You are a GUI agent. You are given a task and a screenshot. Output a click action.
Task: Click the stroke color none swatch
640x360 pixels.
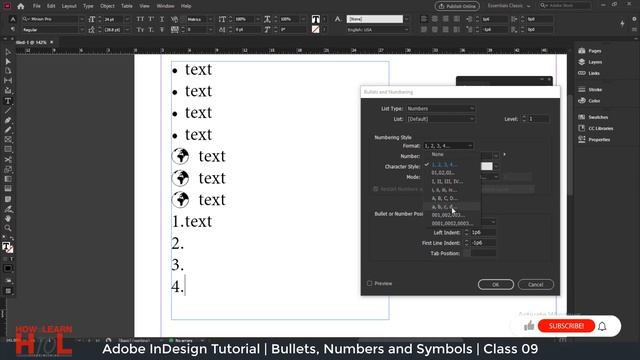(x=316, y=29)
